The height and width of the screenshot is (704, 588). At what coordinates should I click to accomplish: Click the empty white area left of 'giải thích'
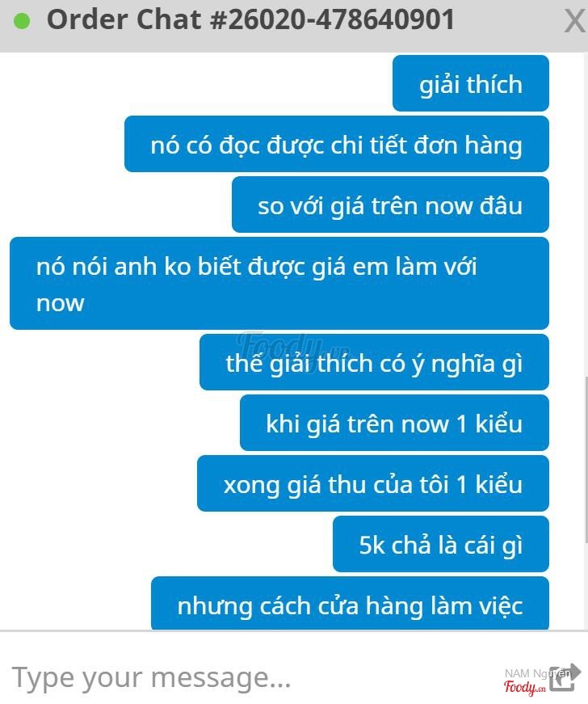(196, 83)
